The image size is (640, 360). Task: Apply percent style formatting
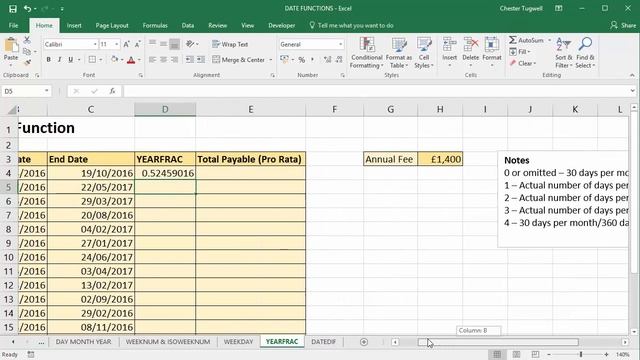[x=302, y=60]
